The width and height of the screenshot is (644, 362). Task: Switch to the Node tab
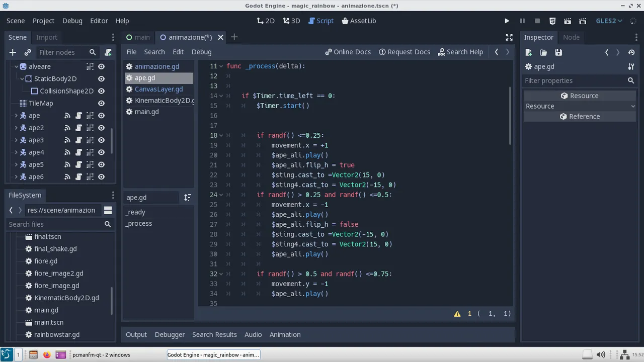571,37
